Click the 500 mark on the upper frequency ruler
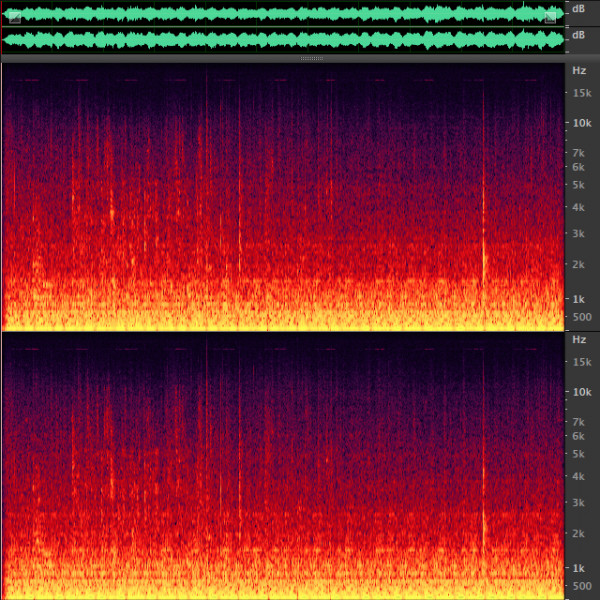Screen dimensions: 600x600 pyautogui.click(x=579, y=317)
